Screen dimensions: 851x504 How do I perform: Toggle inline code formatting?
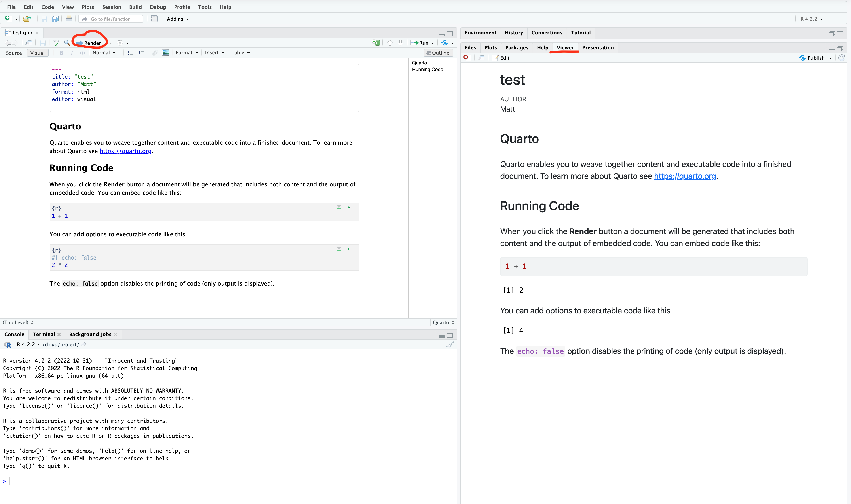click(83, 53)
